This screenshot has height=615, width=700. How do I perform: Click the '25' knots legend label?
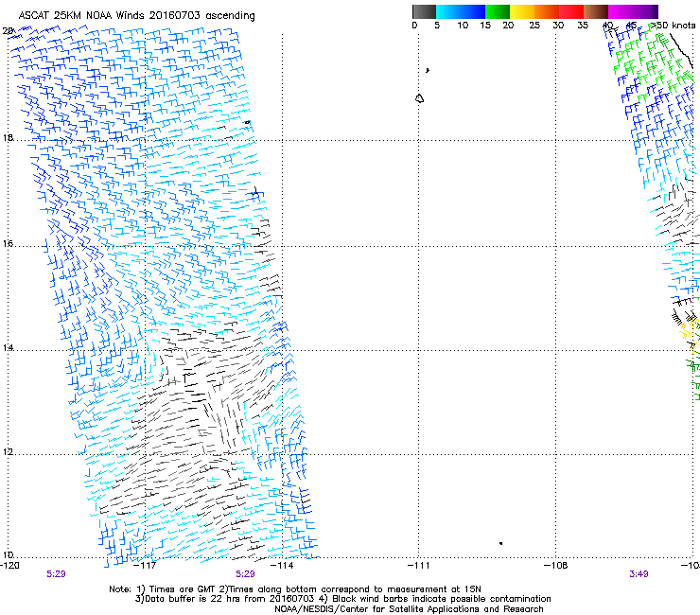(534, 26)
